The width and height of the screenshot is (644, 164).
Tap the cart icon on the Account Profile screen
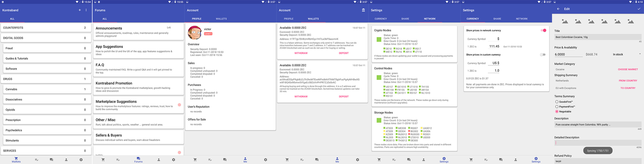195,160
